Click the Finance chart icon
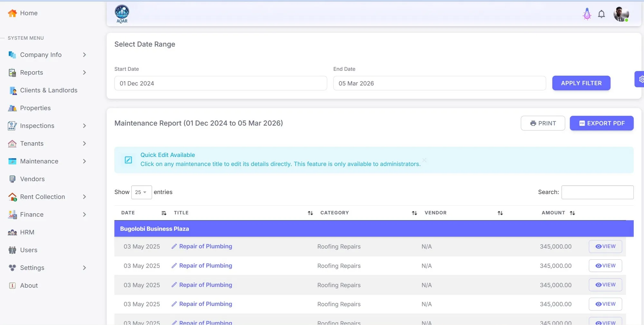644x325 pixels. [12, 215]
